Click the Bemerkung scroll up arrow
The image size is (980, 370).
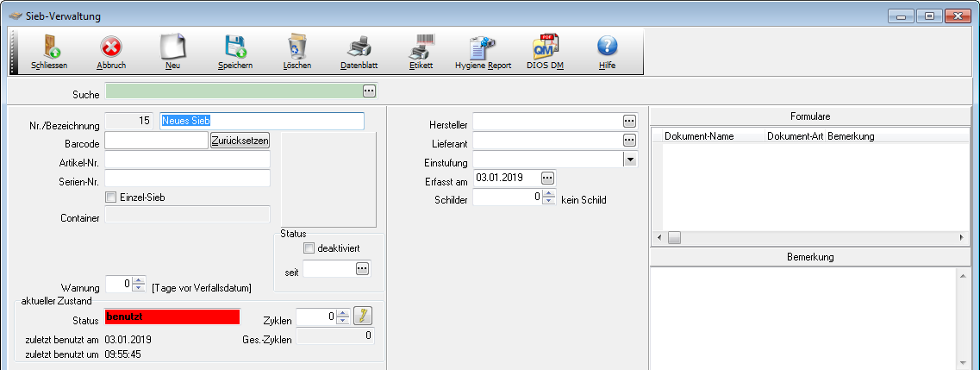click(x=963, y=274)
